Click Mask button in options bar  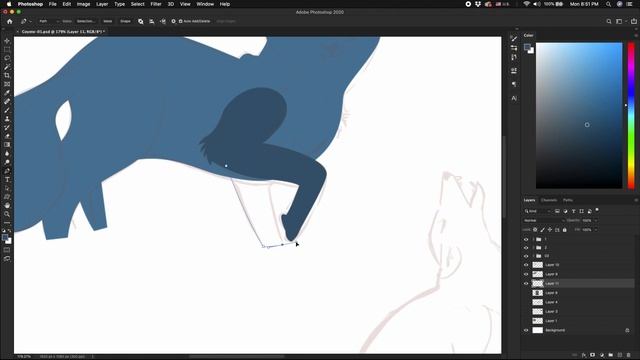coord(108,21)
